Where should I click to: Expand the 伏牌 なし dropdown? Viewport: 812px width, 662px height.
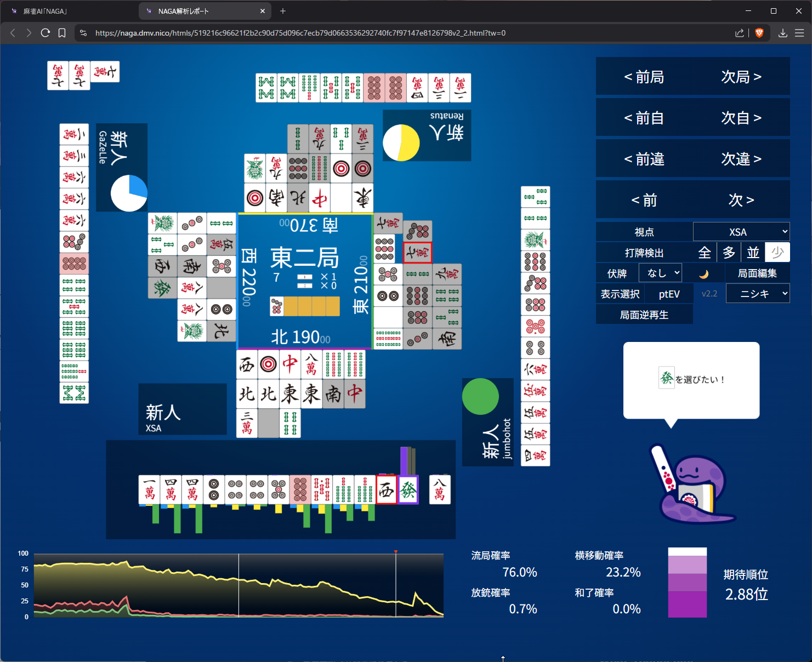tap(661, 273)
